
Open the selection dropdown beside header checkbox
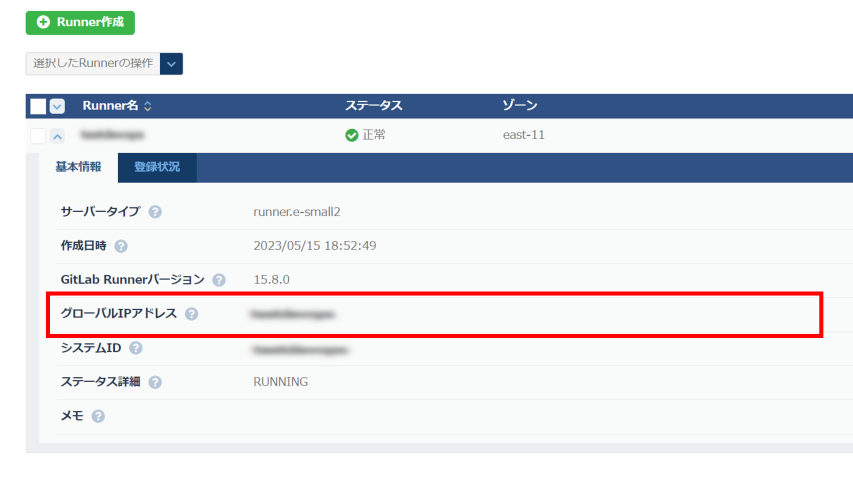point(57,106)
